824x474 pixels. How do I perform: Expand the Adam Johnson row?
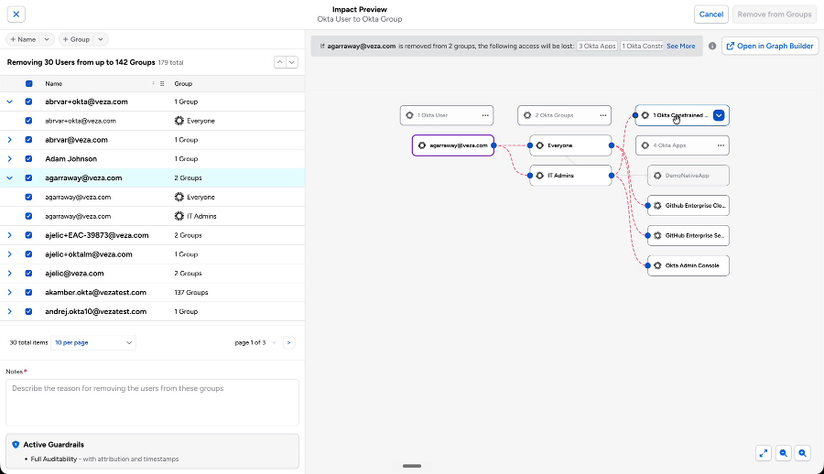click(x=9, y=159)
